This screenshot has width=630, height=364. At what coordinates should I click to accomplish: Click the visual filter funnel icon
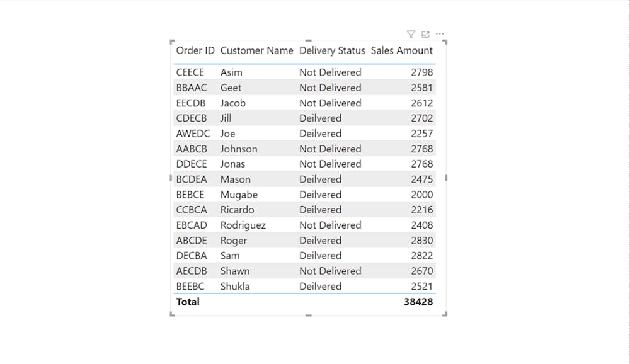coord(411,34)
